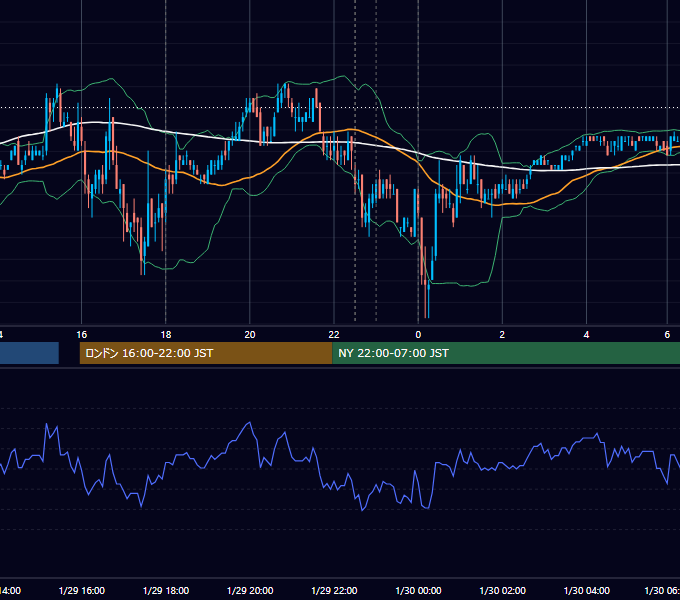680x600 pixels.
Task: Click the "1/30 02:00" label on oscillator axis
Action: click(x=502, y=590)
